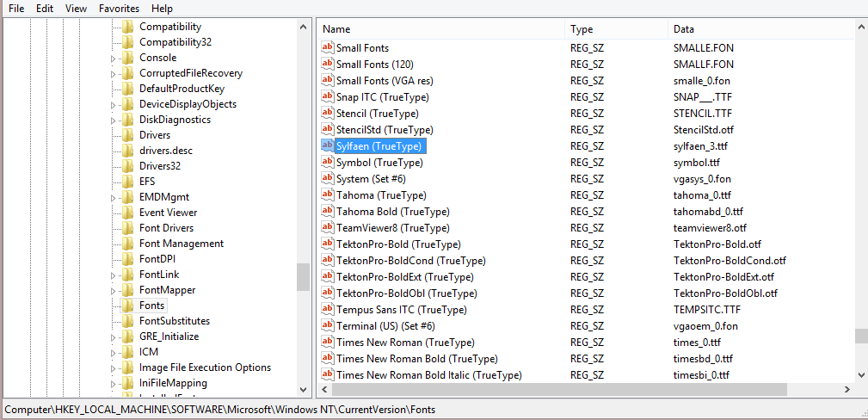Expand the DiskDiagnostics key
This screenshot has width=868, height=420.
[x=113, y=120]
